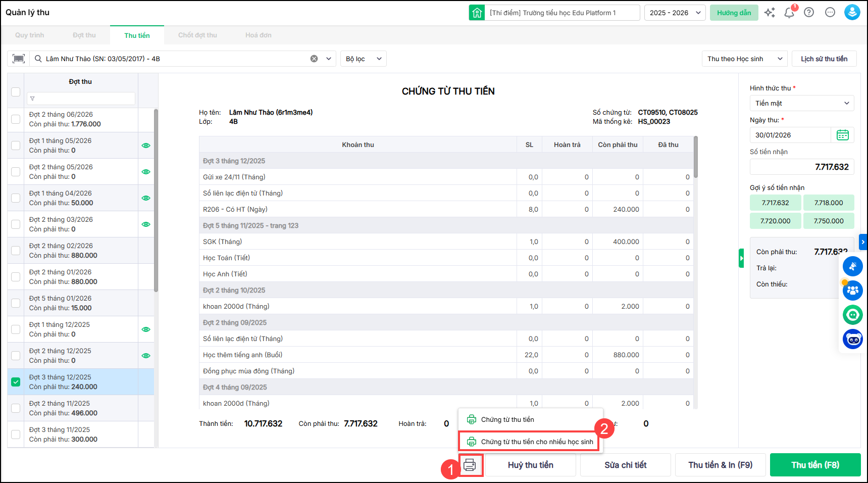Expand the Hình thức thu dropdown

coord(801,103)
